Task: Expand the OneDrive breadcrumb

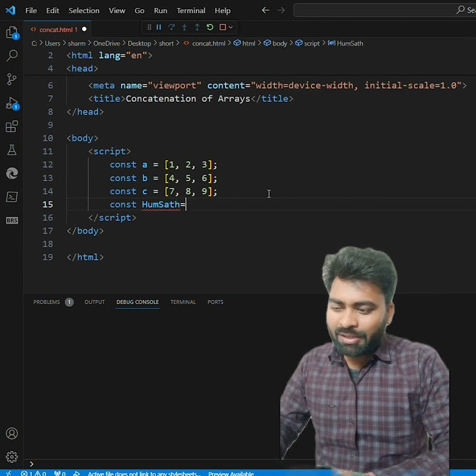Action: (106, 44)
